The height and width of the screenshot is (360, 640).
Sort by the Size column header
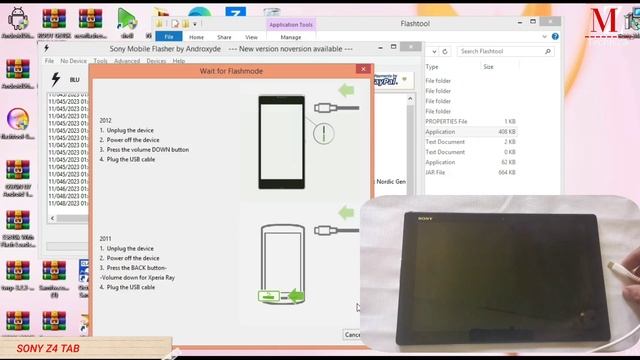click(x=489, y=67)
